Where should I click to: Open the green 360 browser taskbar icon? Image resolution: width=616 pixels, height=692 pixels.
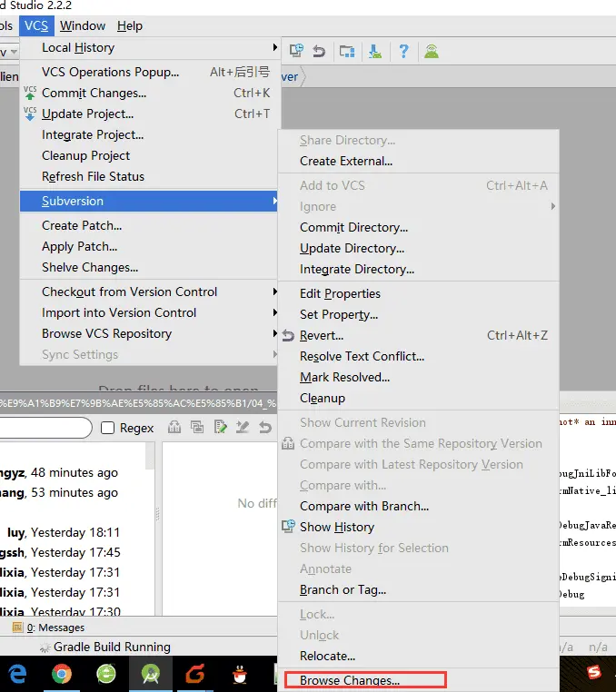coord(106,674)
